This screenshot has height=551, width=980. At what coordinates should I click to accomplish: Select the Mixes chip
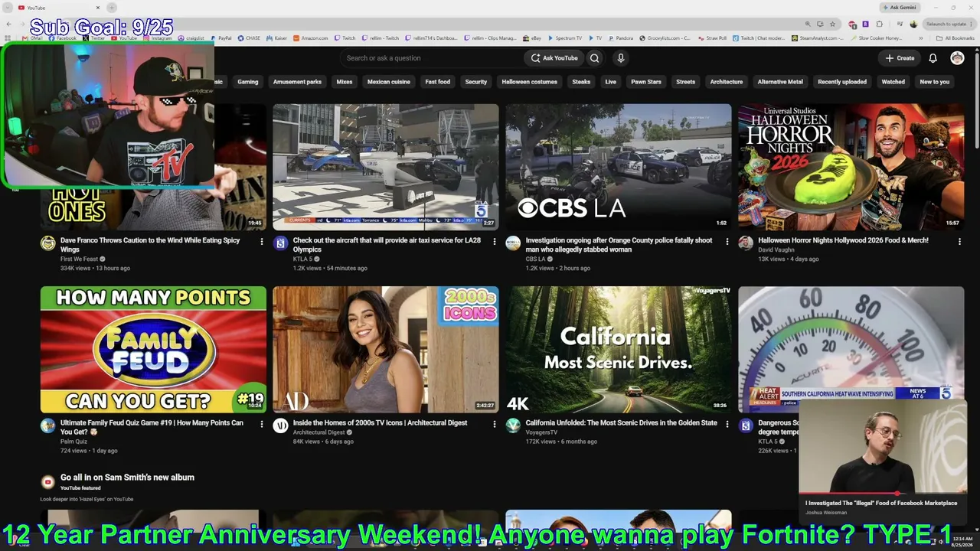tap(345, 82)
